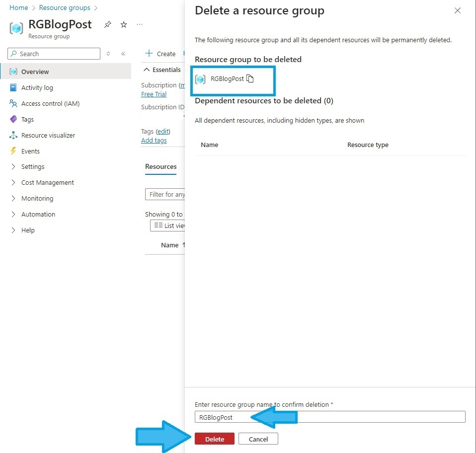Switch to the Resources tab
Screen dimensions: 476x453
(x=161, y=166)
